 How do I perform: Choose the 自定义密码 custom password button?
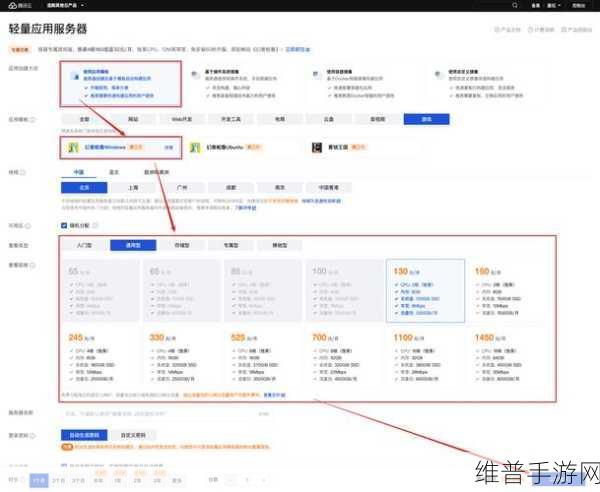click(x=133, y=435)
